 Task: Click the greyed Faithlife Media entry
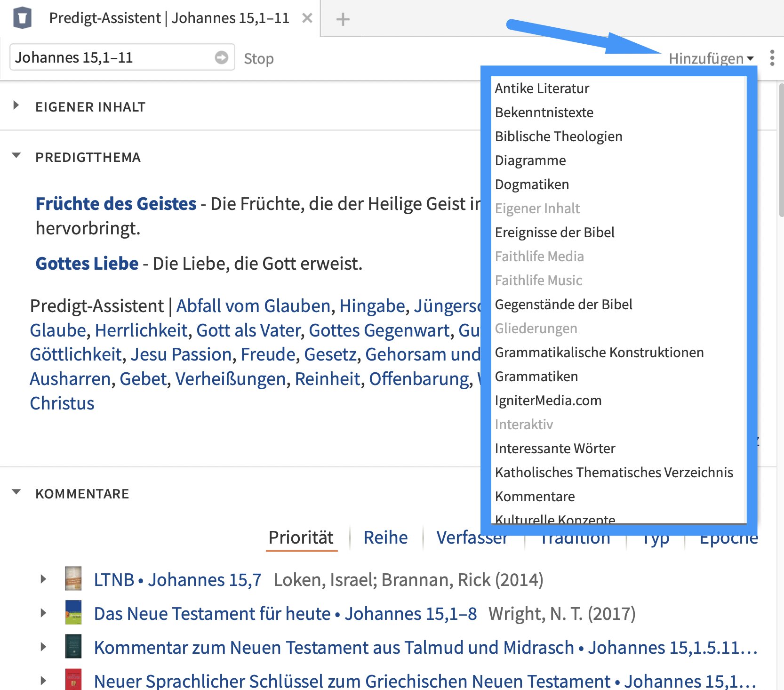(539, 257)
